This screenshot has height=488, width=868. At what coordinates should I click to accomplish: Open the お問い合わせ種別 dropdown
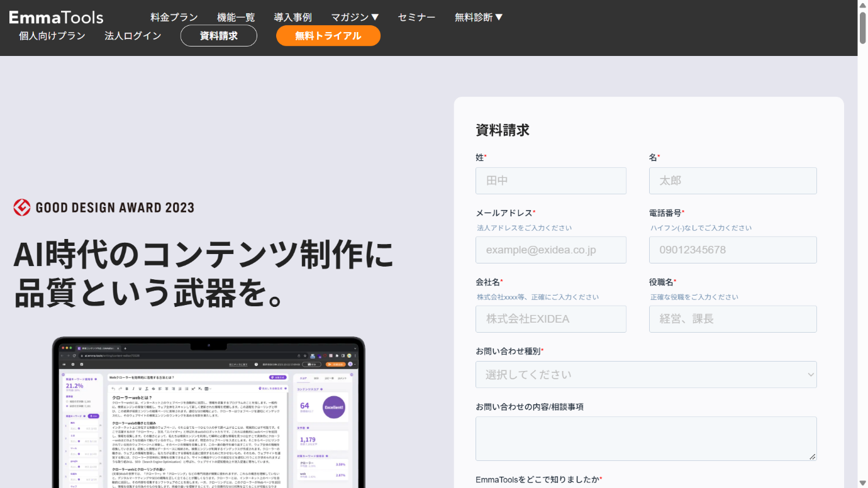pyautogui.click(x=646, y=374)
